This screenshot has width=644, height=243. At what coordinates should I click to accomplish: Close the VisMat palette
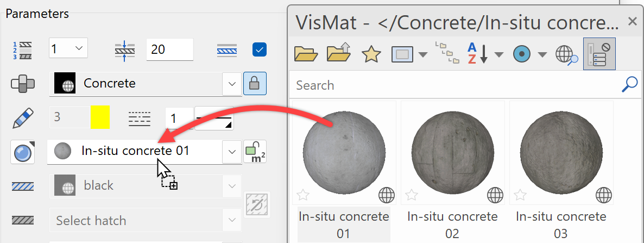632,22
